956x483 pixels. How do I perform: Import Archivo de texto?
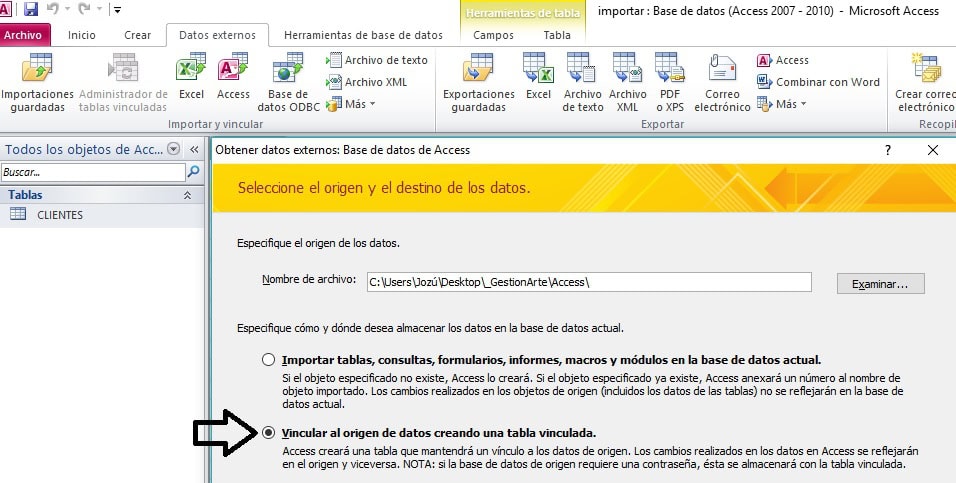[x=377, y=60]
